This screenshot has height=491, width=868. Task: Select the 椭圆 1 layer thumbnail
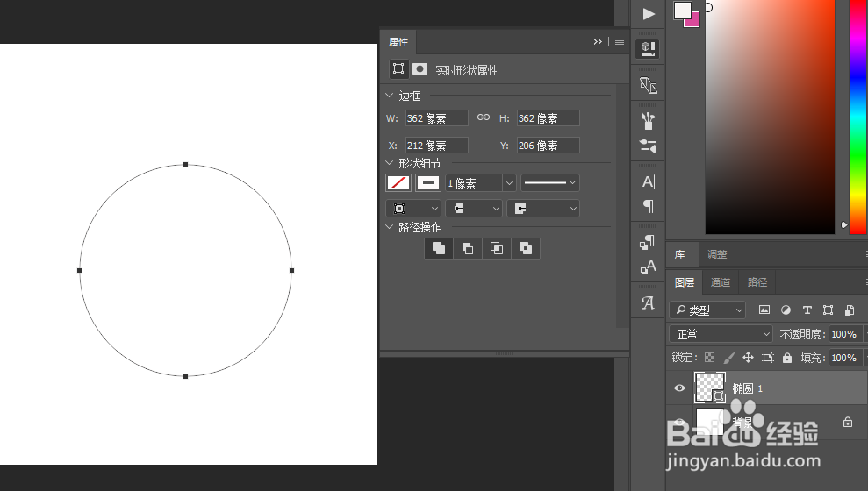(710, 388)
